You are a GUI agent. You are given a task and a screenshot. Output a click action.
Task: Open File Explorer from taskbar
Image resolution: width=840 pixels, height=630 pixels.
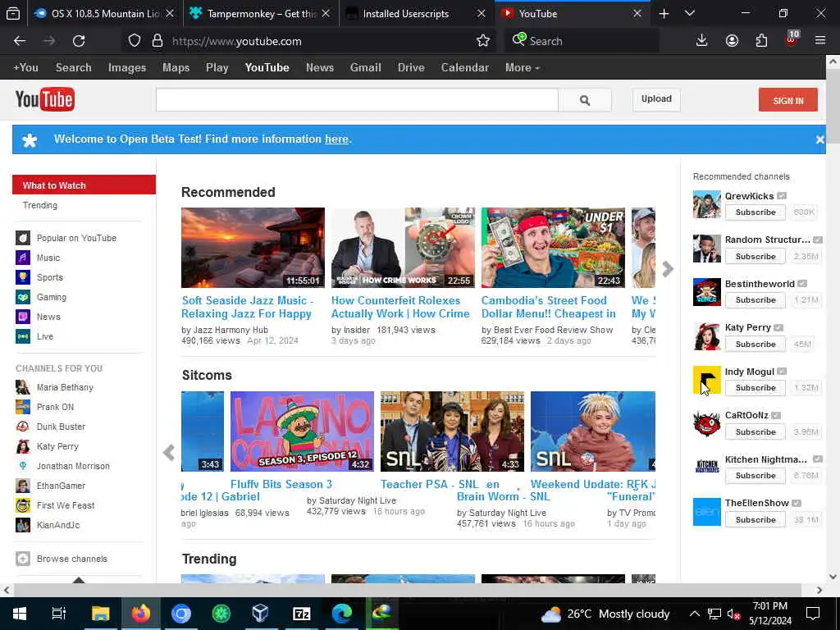100,614
